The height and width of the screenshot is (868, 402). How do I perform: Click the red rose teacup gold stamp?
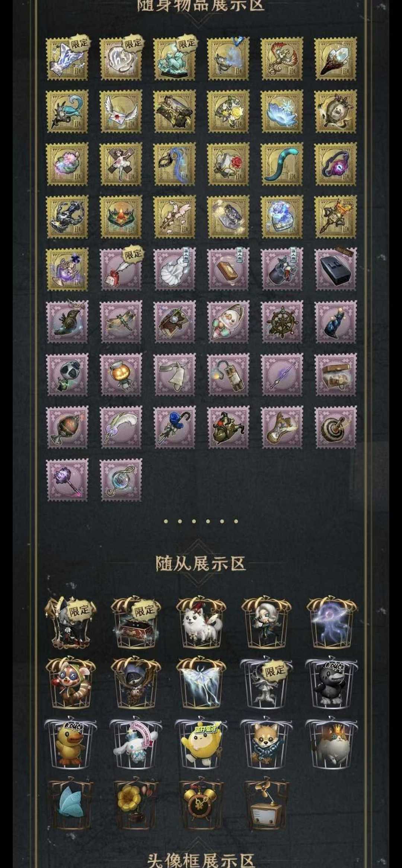[228, 164]
